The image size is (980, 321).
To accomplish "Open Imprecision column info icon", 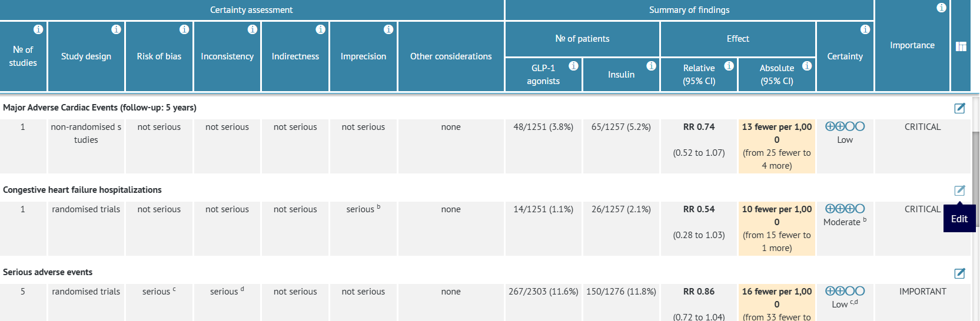I will (388, 29).
